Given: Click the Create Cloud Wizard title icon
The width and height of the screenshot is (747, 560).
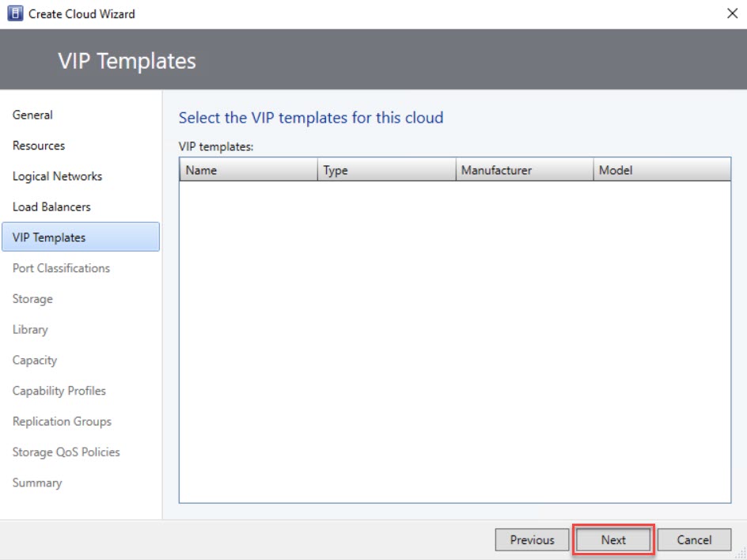Looking at the screenshot, I should [15, 13].
